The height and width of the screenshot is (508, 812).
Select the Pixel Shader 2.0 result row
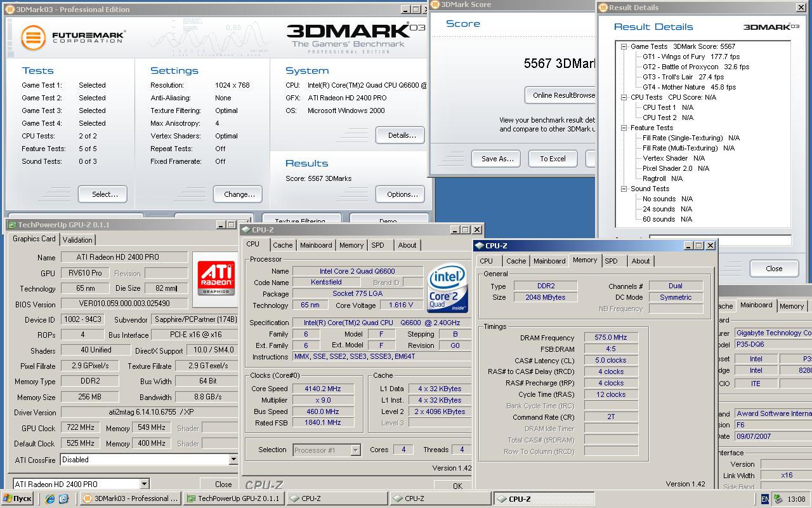676,168
